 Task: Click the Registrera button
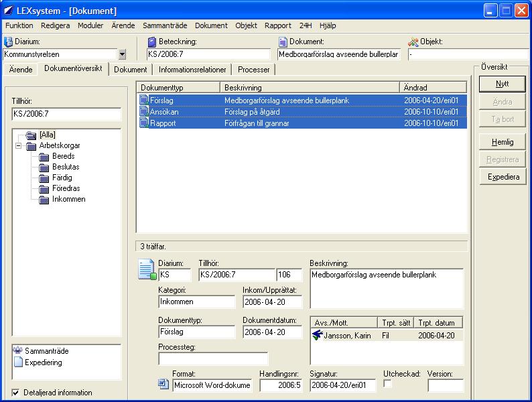502,159
